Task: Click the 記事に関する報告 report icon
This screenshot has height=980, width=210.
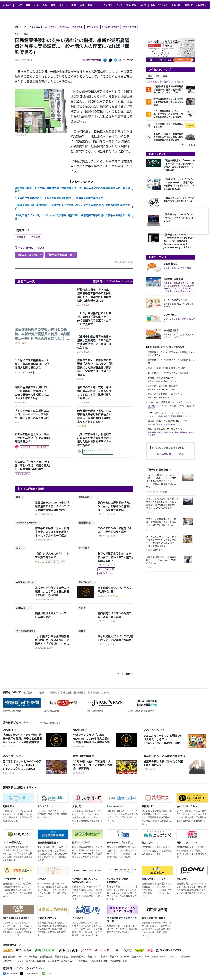Action: pyautogui.click(x=124, y=262)
